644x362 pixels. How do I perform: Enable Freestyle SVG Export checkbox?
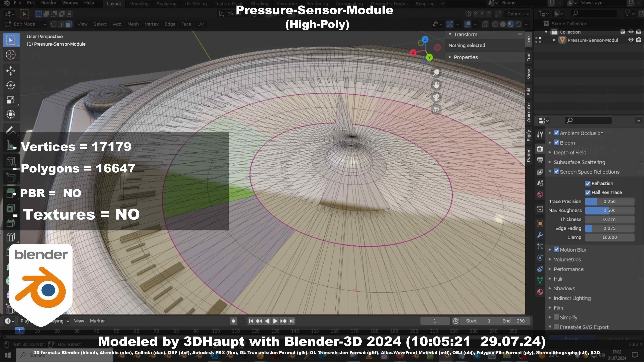pyautogui.click(x=556, y=327)
